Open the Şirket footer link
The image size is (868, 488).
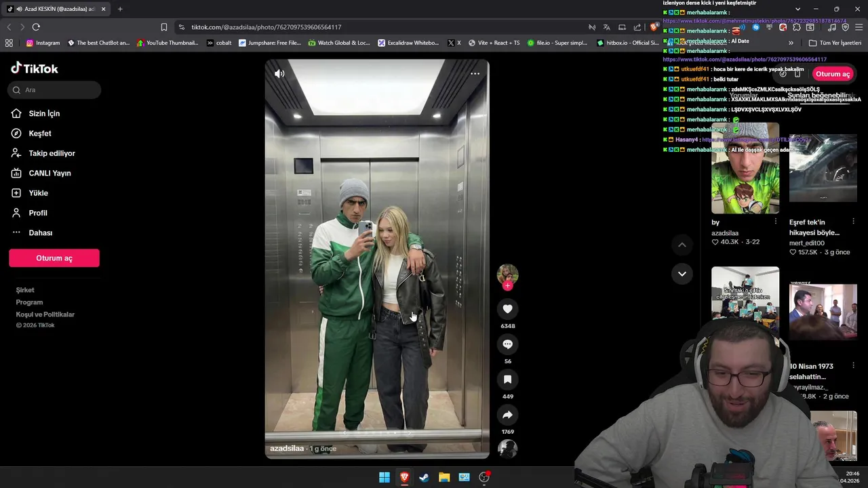[25, 290]
